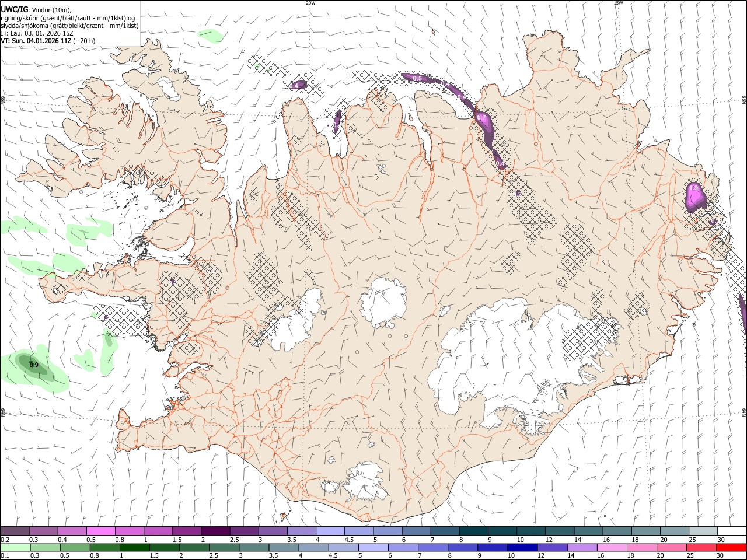The image size is (747, 560).
Task: Select the white 30 swatch, top scale
Action: 732,531
